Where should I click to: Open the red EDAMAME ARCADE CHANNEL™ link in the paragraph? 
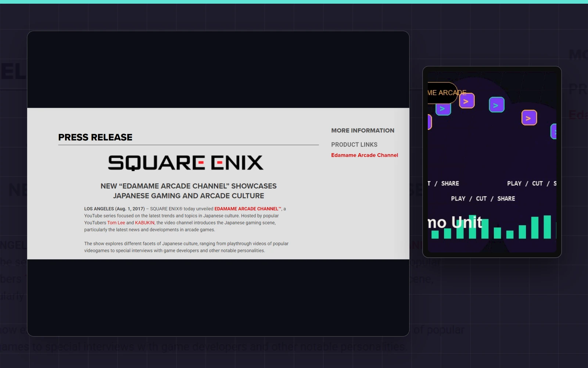pos(248,209)
